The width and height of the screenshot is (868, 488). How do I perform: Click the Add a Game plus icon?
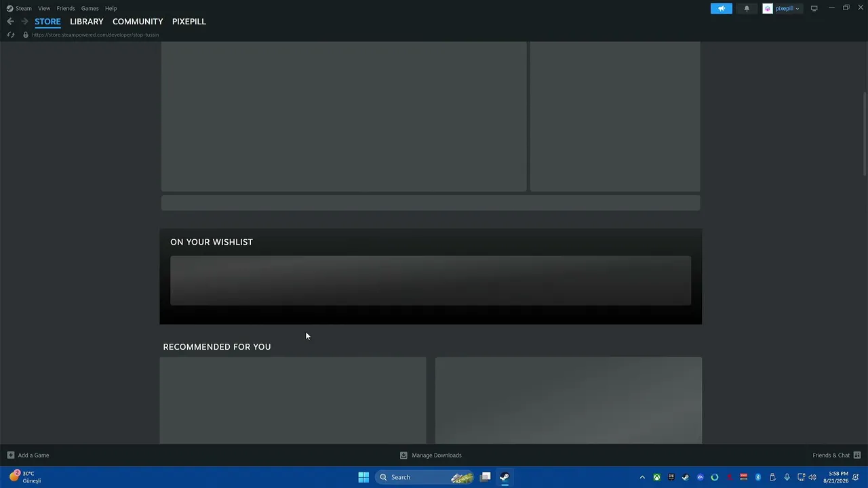pyautogui.click(x=10, y=455)
